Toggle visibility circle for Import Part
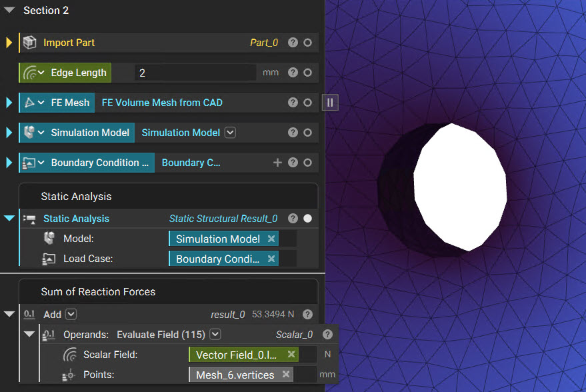 (x=307, y=43)
